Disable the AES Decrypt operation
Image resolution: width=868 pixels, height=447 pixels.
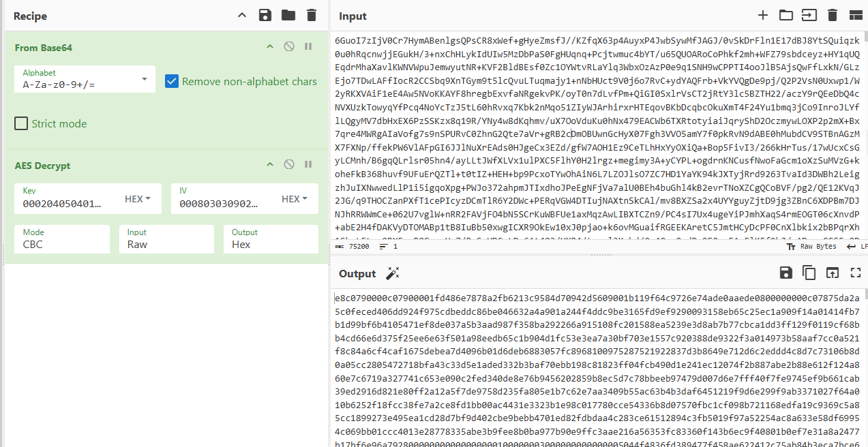pyautogui.click(x=289, y=164)
